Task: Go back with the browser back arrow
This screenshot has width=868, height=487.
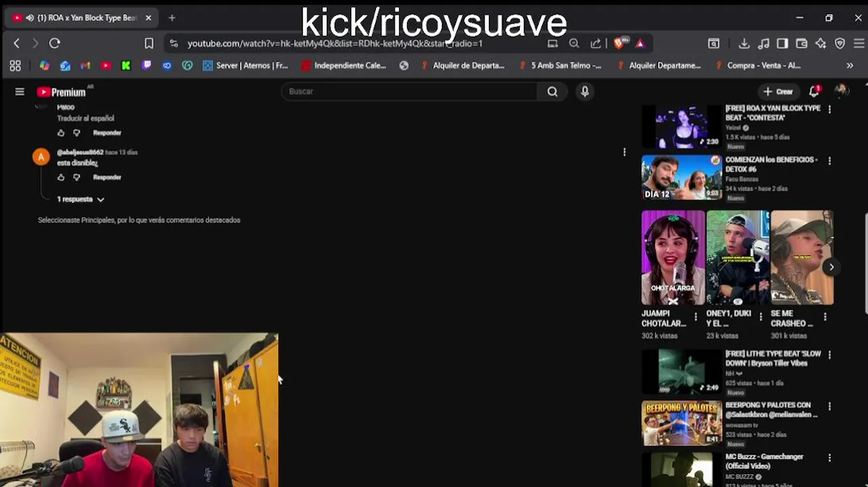Action: click(x=17, y=43)
